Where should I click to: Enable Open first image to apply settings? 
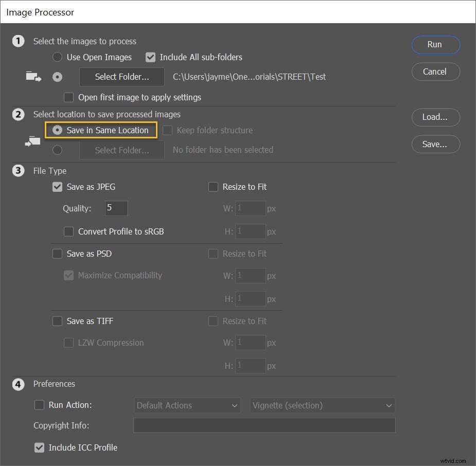pos(68,97)
